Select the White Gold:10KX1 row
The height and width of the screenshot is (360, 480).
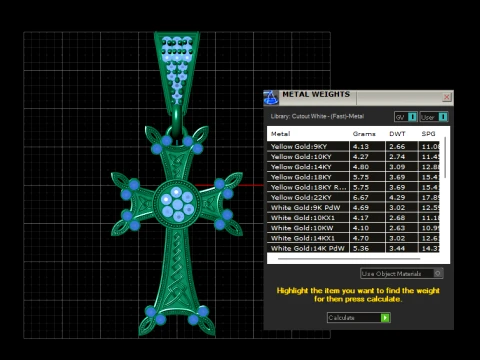coord(353,218)
